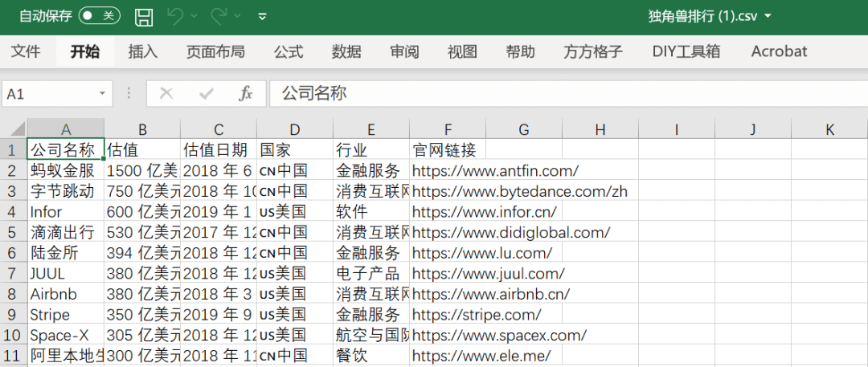Select cell containing Airbnb
Viewport: 868px width, 367px height.
click(x=65, y=294)
